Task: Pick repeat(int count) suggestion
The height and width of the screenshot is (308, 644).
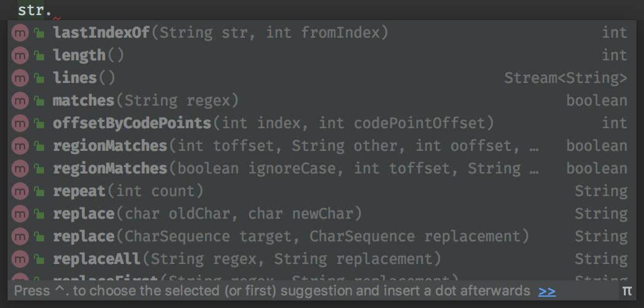Action: pos(128,191)
